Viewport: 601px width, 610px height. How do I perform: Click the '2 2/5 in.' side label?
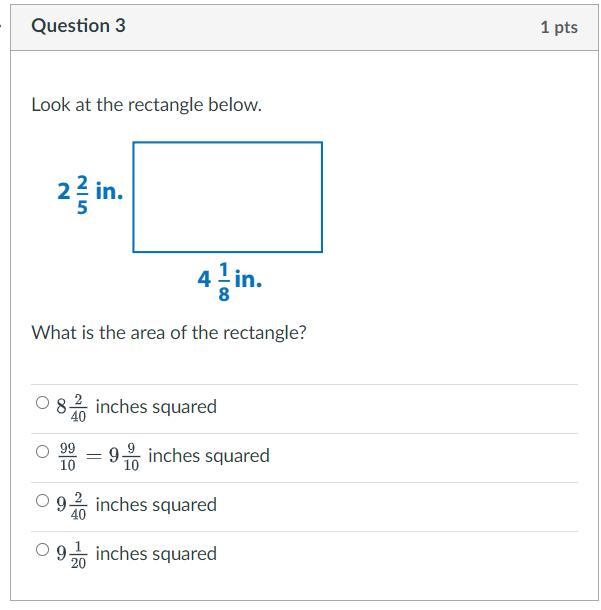(90, 192)
